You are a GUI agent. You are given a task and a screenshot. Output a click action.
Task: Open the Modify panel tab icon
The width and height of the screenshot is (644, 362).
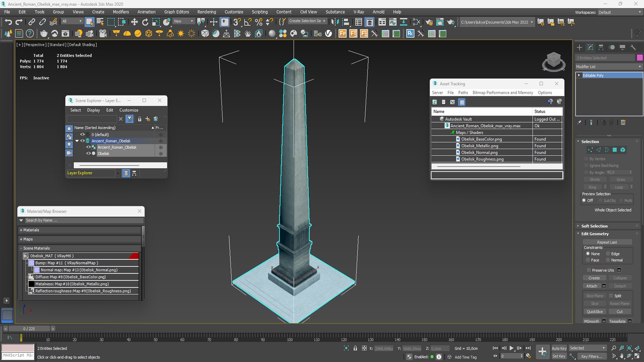click(590, 47)
